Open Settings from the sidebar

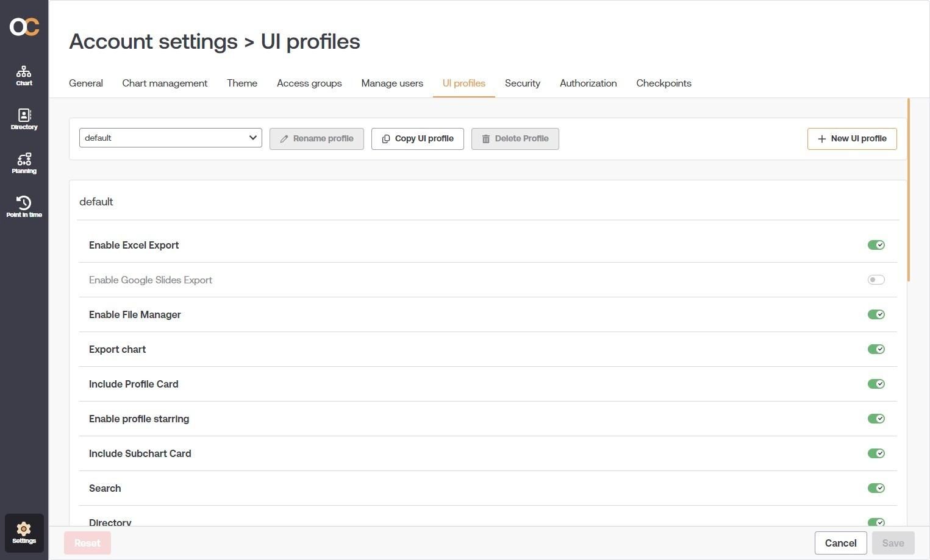(24, 531)
